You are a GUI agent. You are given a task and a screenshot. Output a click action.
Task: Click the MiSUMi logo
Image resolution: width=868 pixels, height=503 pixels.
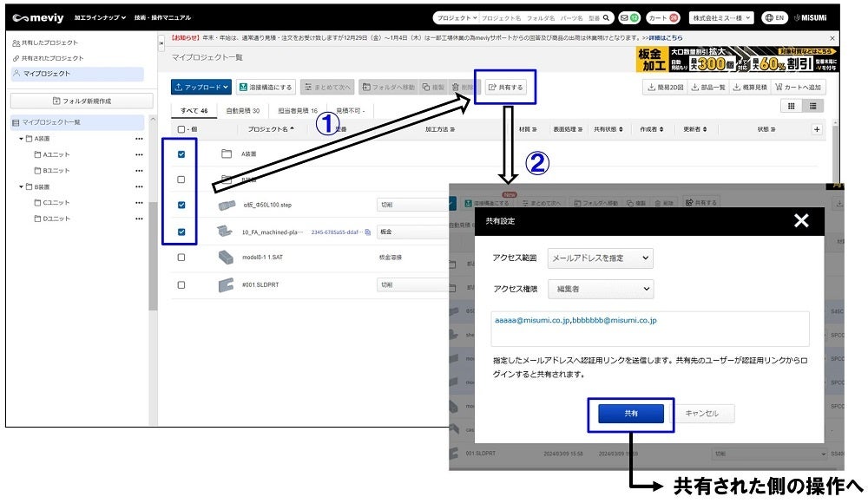tap(811, 17)
